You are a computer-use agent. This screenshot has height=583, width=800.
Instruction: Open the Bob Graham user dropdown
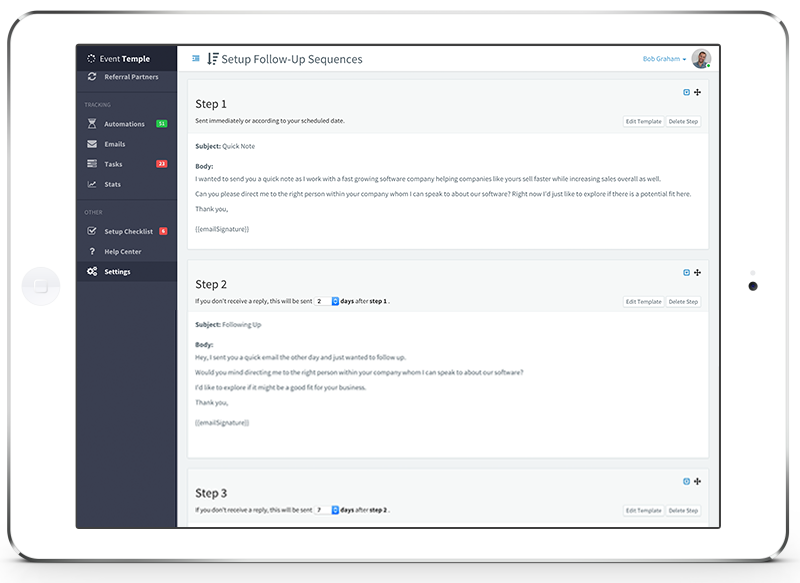click(664, 59)
